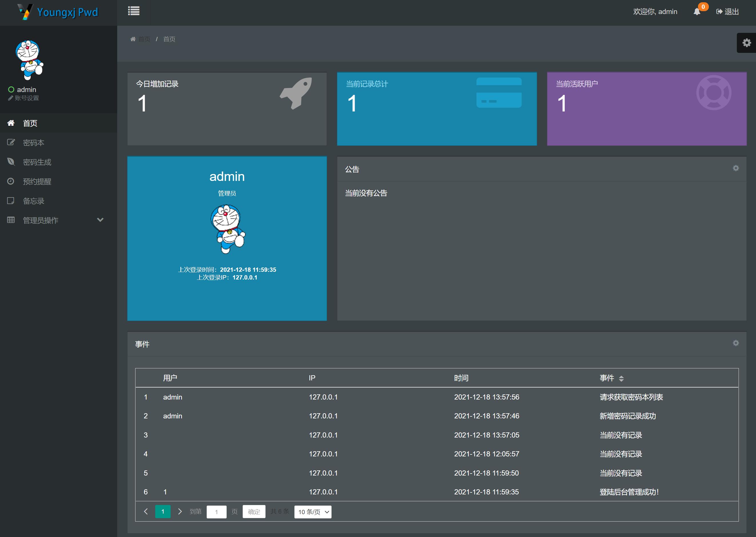Click the rocket icon in 今日增加记录 card
756x537 pixels.
(296, 93)
